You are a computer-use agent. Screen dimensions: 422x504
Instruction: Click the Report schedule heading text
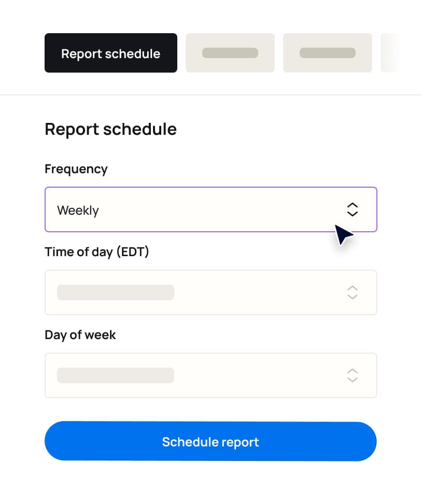110,129
